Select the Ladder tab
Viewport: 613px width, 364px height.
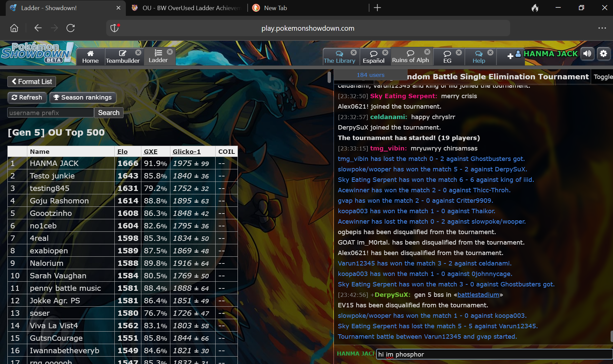point(158,56)
